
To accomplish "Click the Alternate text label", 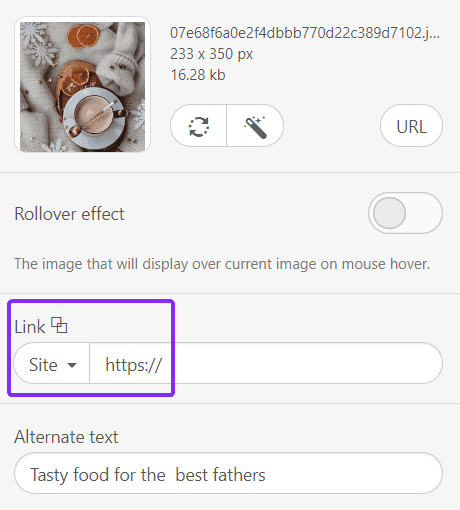I will (x=66, y=437).
